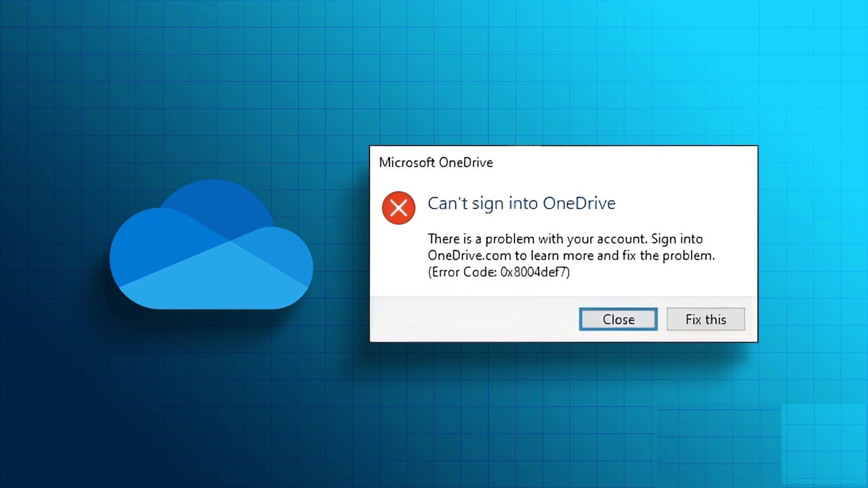Click the Microsoft OneDrive dialog title
The width and height of the screenshot is (868, 488).
coord(436,163)
